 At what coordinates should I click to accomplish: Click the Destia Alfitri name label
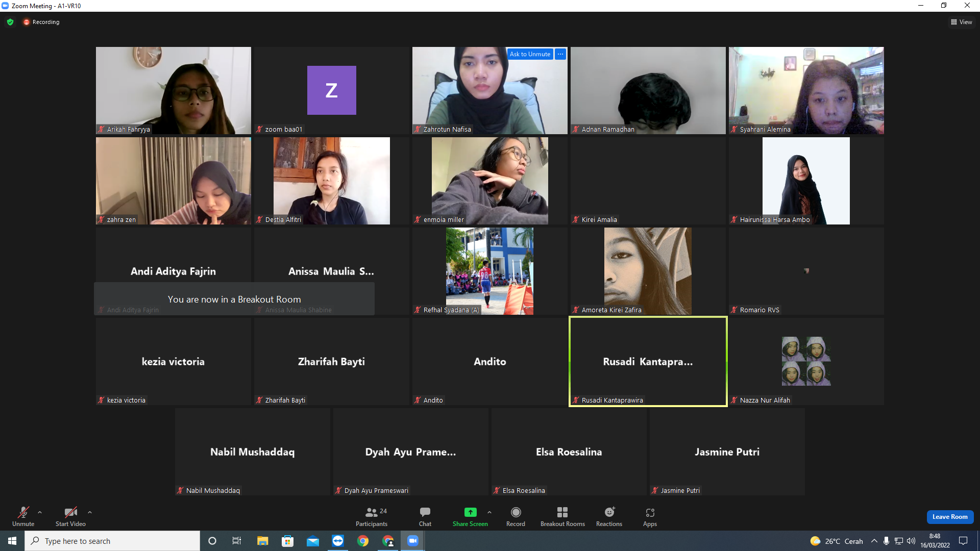(x=283, y=220)
